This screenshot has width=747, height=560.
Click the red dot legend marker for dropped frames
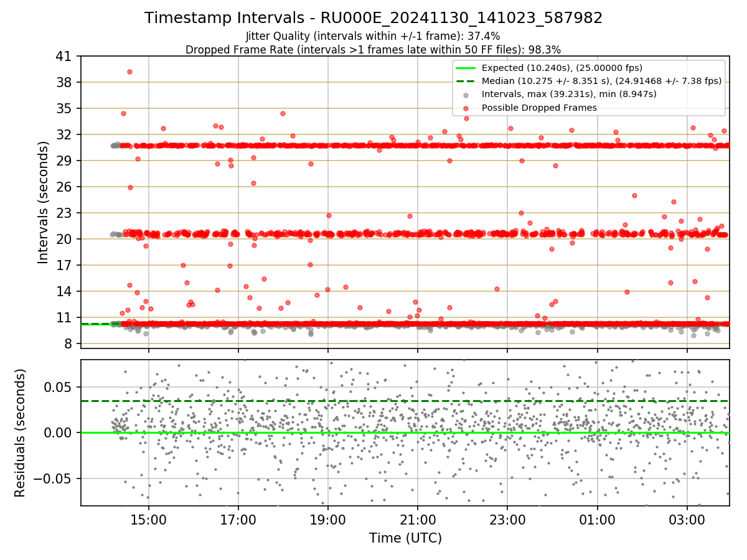466,108
